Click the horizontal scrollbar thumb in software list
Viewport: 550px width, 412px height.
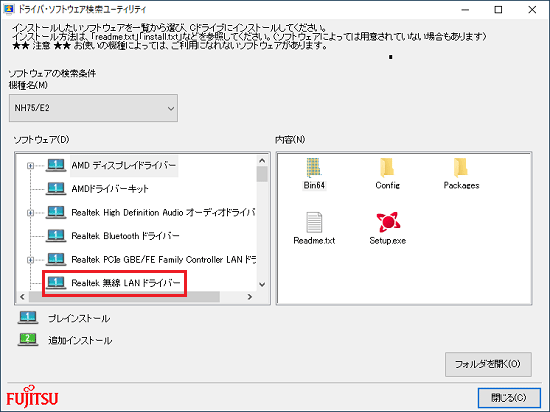124,297
